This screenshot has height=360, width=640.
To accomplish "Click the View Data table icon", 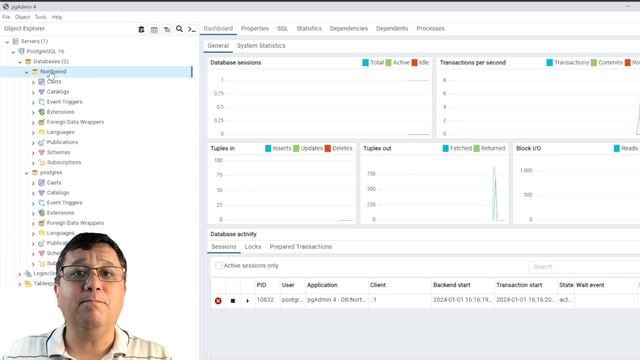I will 154,29.
